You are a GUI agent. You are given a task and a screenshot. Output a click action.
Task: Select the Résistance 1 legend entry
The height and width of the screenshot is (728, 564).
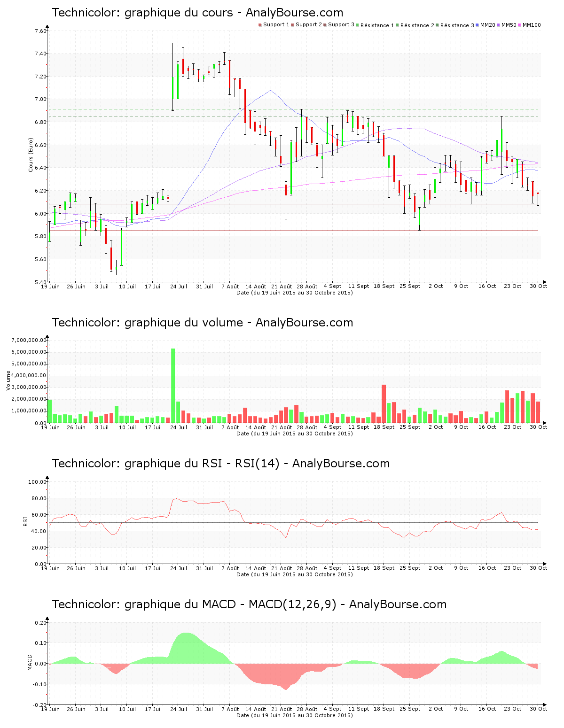coord(377,25)
